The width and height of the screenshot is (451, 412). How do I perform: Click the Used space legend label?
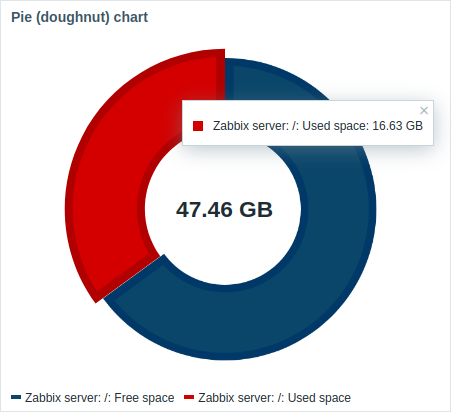coord(274,398)
